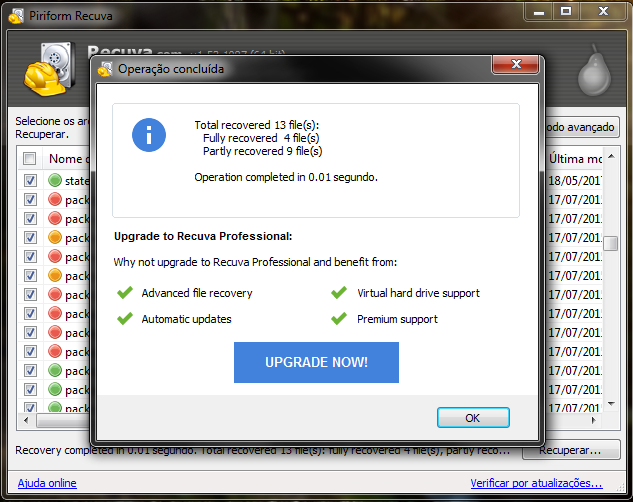Screen dimensions: 633x502
Task: Switch to Modo avançado button
Action: click(x=581, y=127)
